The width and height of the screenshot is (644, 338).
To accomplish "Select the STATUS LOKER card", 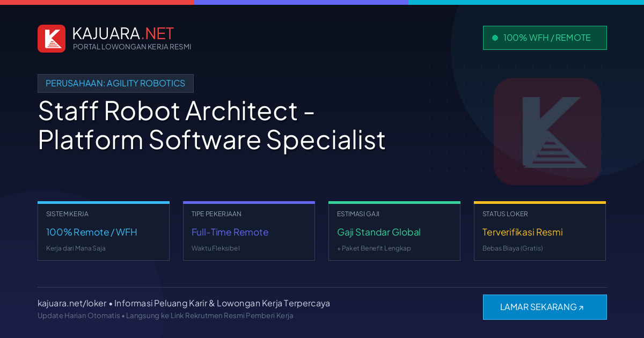I will (x=540, y=231).
